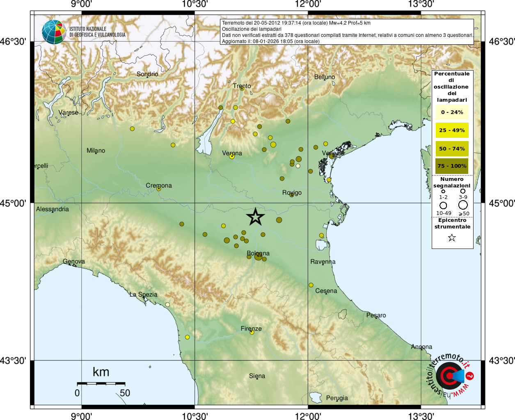Viewport: 515px width, 420px height.
Task: Click the star symbol in the legend
Action: [452, 237]
